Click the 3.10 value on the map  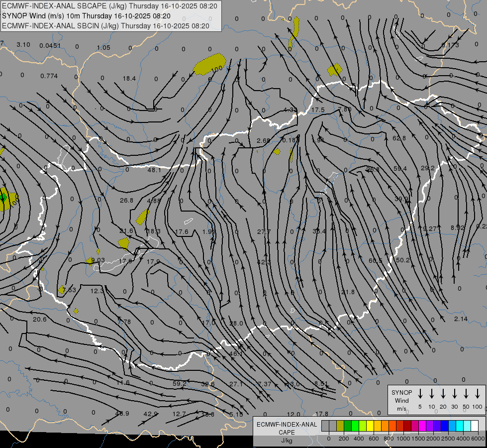pyautogui.click(x=23, y=45)
